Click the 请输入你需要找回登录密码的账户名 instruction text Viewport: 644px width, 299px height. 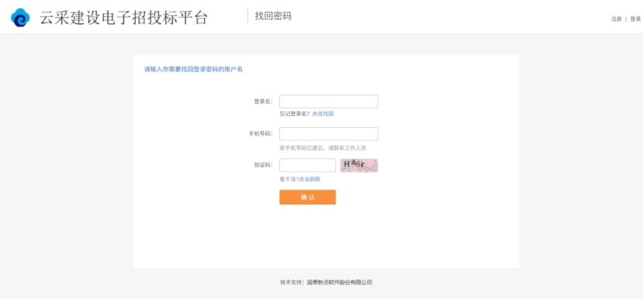[193, 69]
